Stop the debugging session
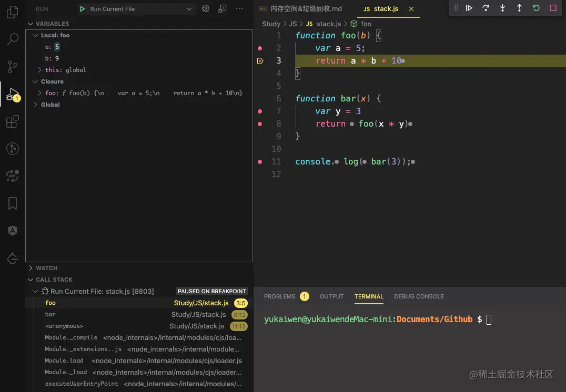566x392 pixels. (x=553, y=8)
